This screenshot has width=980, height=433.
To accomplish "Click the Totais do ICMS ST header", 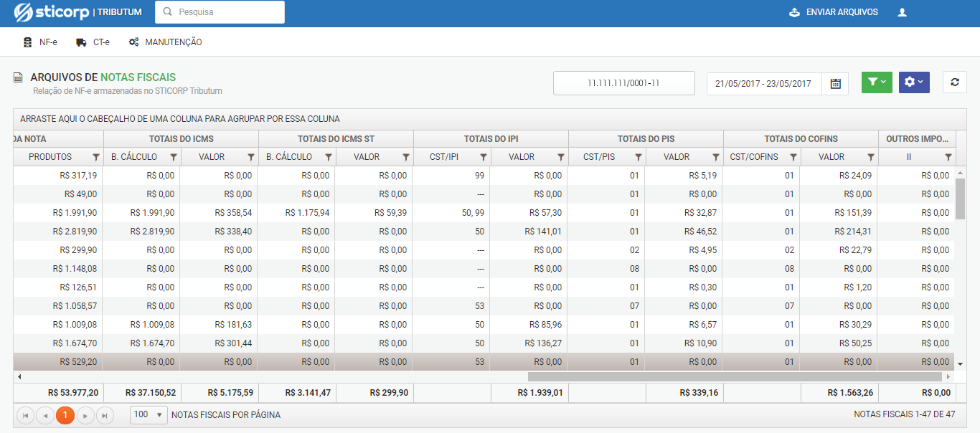I will point(336,139).
